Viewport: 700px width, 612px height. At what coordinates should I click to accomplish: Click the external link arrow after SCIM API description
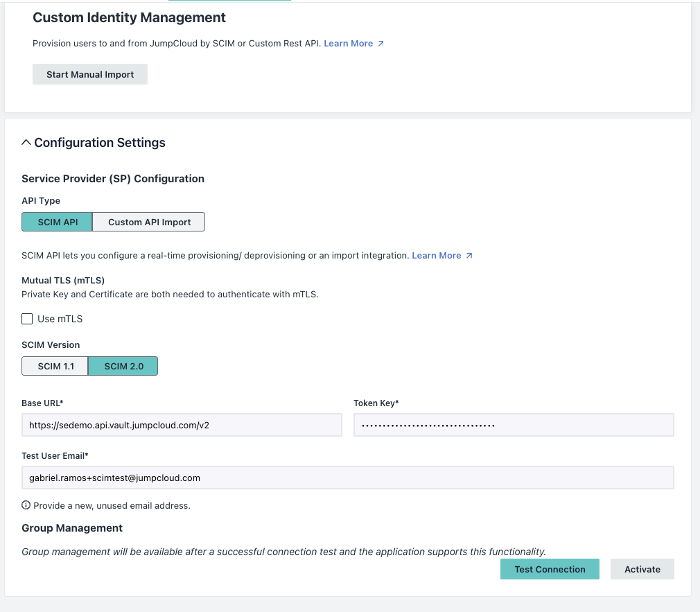468,255
